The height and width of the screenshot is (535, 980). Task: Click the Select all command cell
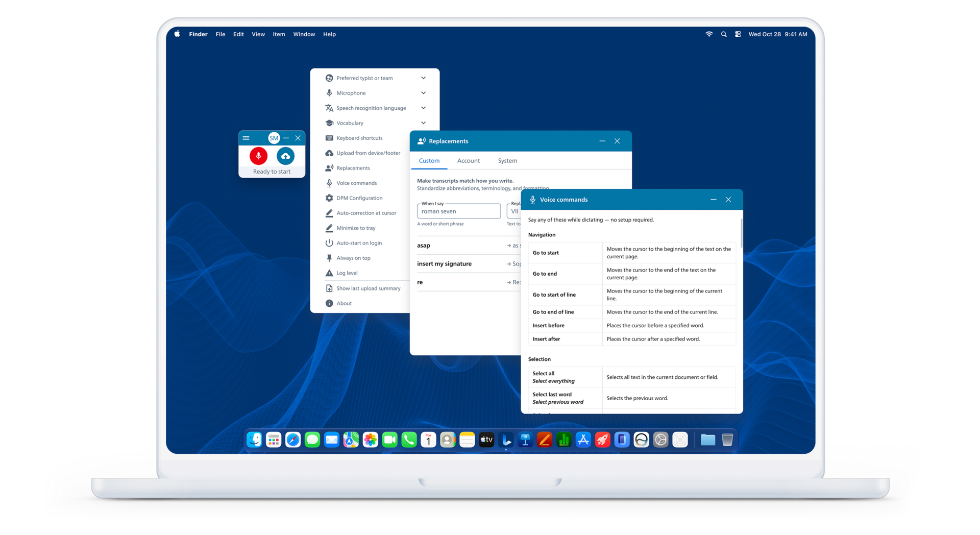(x=565, y=377)
